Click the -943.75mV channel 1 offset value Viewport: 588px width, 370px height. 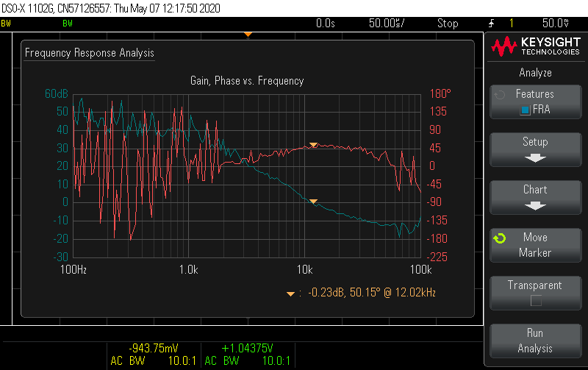(154, 348)
